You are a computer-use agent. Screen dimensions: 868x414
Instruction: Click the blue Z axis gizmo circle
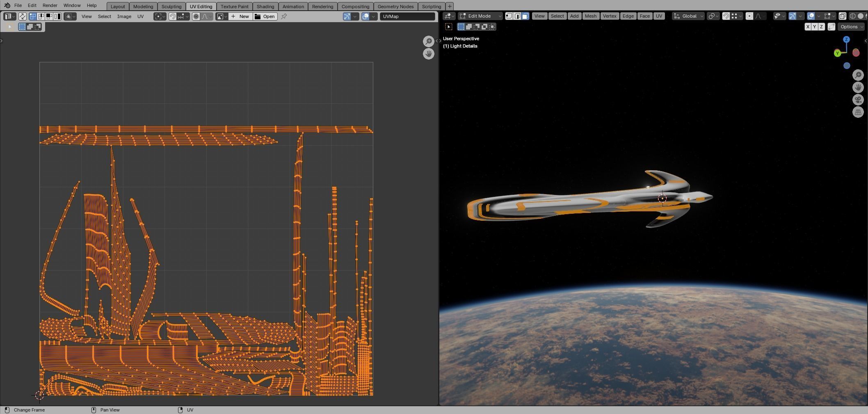[846, 39]
